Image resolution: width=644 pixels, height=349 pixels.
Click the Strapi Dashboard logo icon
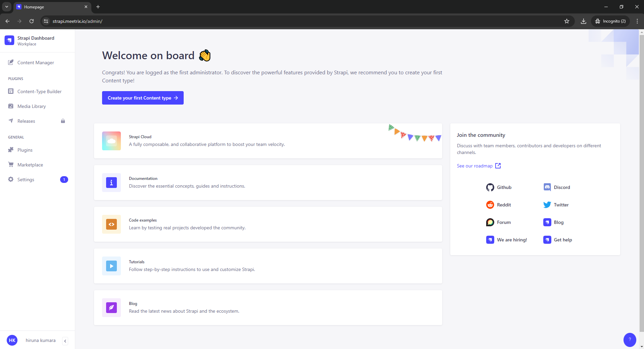(x=9, y=40)
